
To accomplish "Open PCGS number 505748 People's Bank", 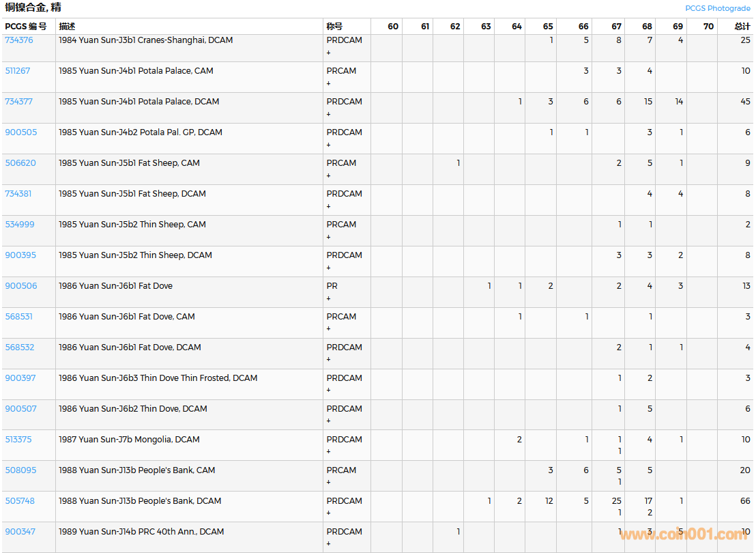I will click(20, 501).
